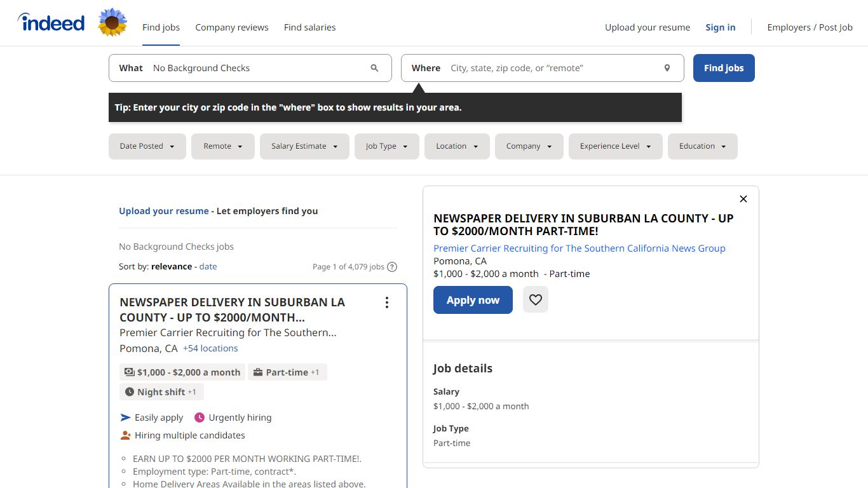The height and width of the screenshot is (488, 868).
Task: Close the job details panel
Action: coord(743,199)
